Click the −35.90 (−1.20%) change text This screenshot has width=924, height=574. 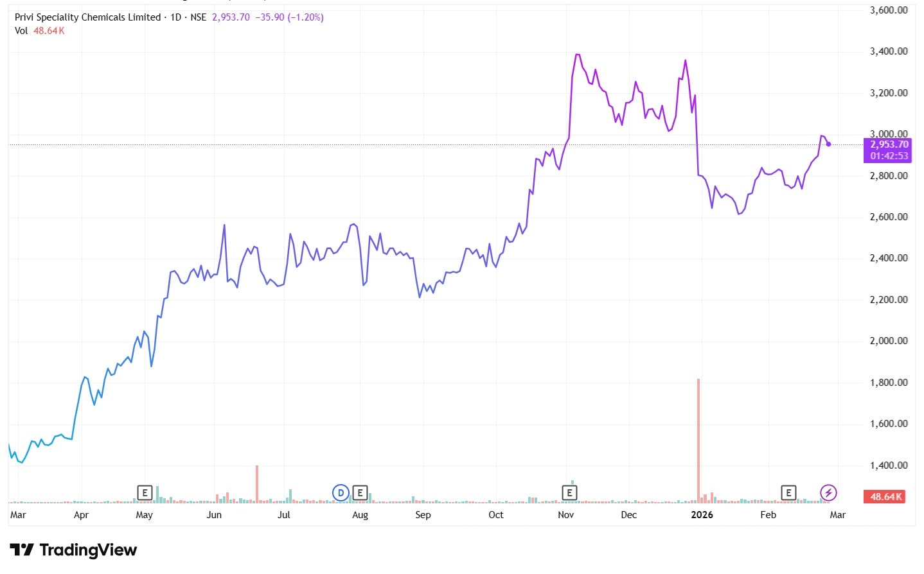(x=289, y=17)
